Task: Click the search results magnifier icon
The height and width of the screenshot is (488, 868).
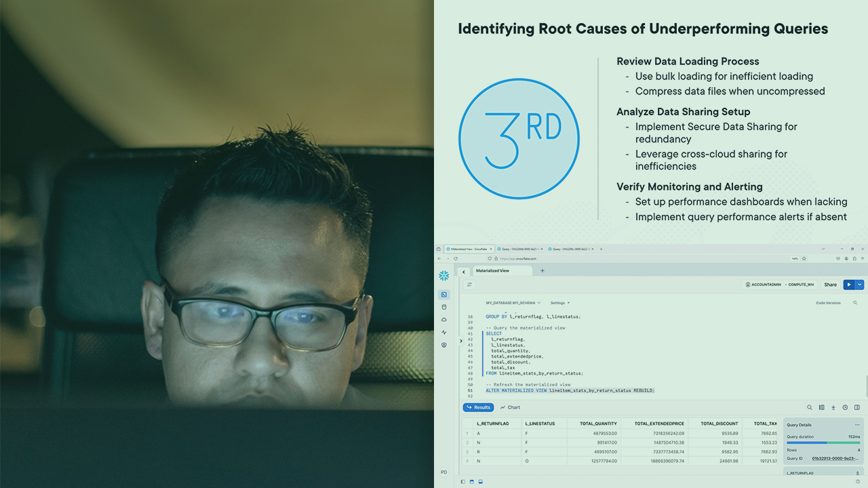Action: [809, 407]
